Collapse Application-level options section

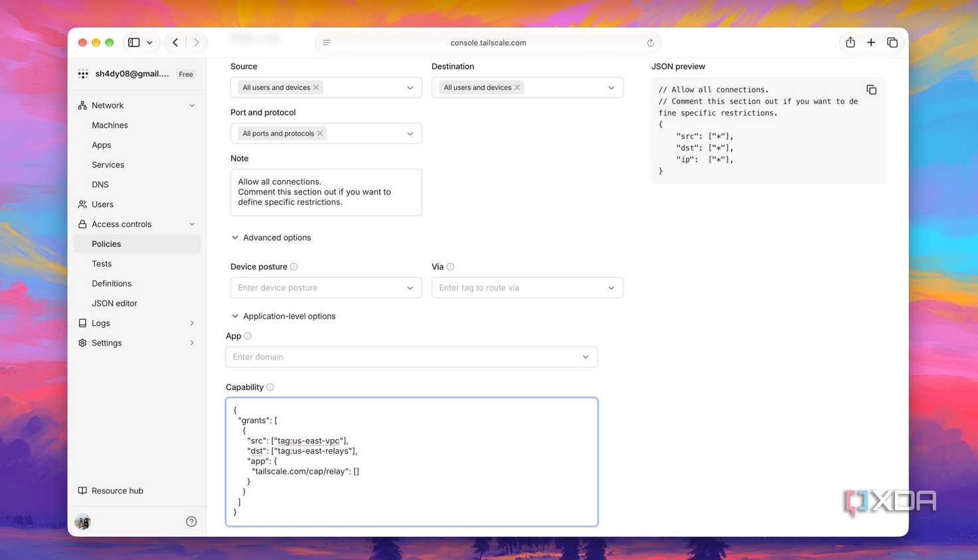pyautogui.click(x=284, y=316)
